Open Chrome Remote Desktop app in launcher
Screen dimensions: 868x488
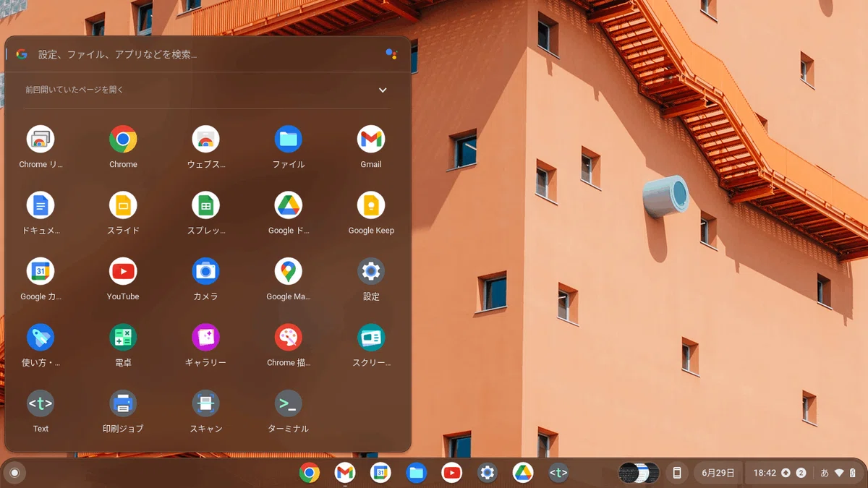pos(41,139)
